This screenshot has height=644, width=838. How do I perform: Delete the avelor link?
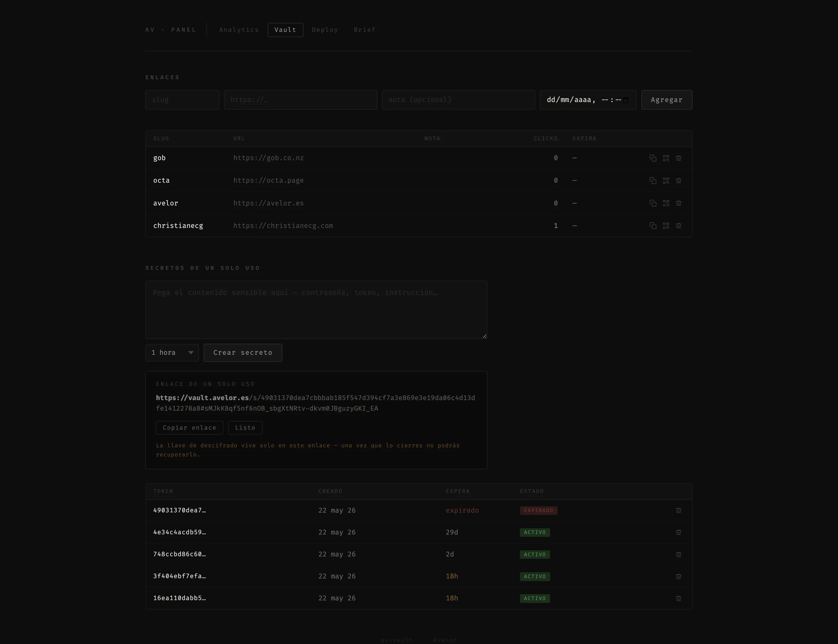click(679, 203)
